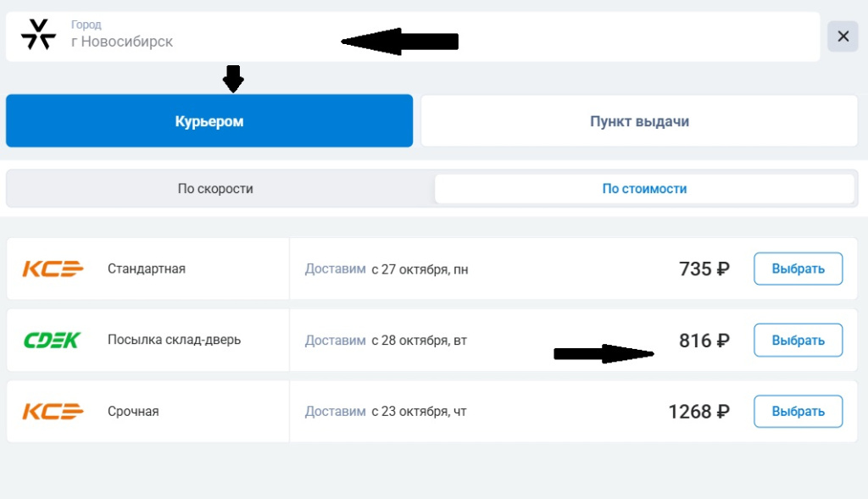Screen dimensions: 868x499
Task: Click the KCE logo in the Срочная row
Action: pos(53,412)
